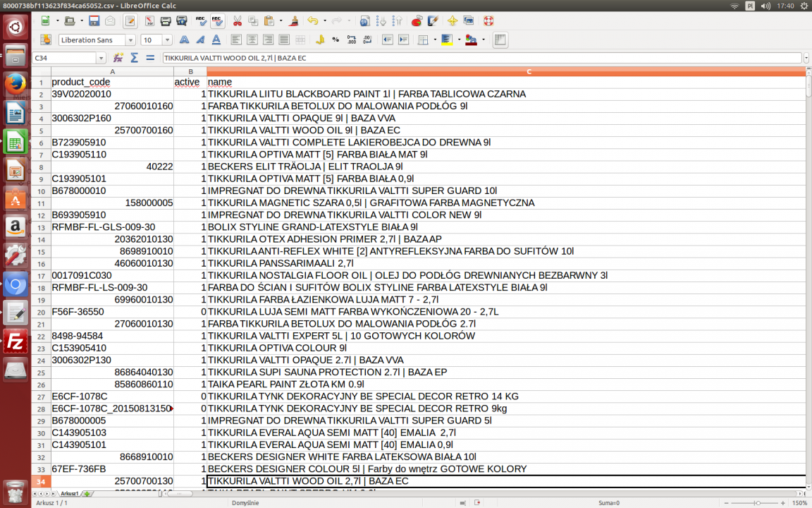The image size is (812, 508).
Task: Click column B header
Action: coord(190,71)
